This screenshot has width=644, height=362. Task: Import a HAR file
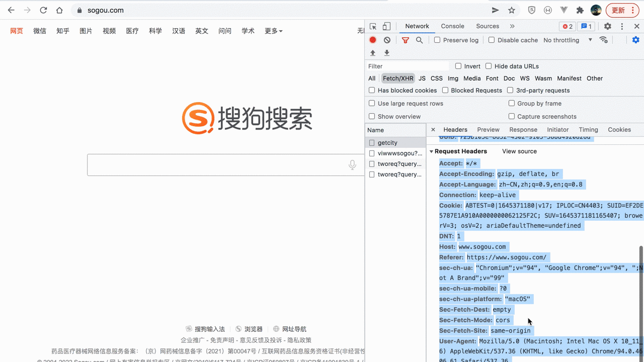click(x=372, y=52)
